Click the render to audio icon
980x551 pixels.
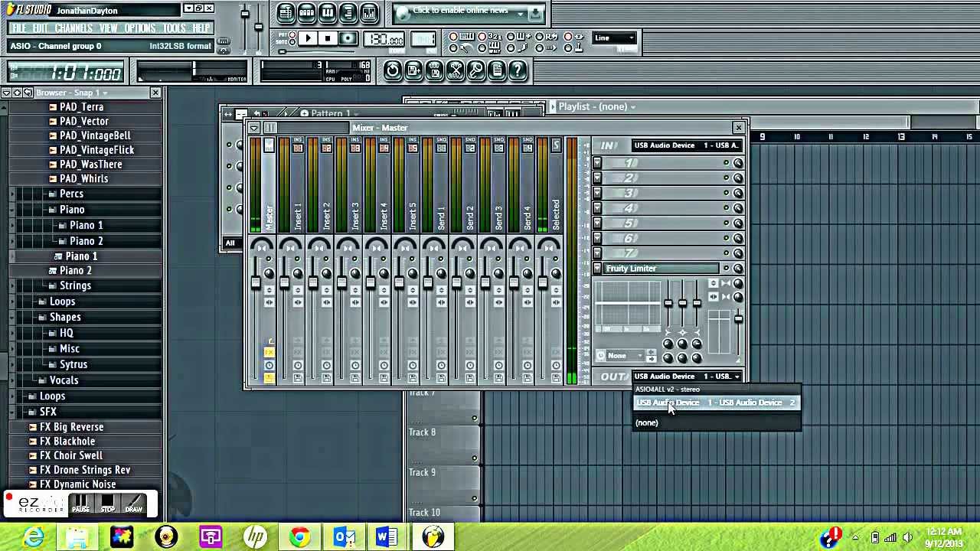pyautogui.click(x=434, y=71)
